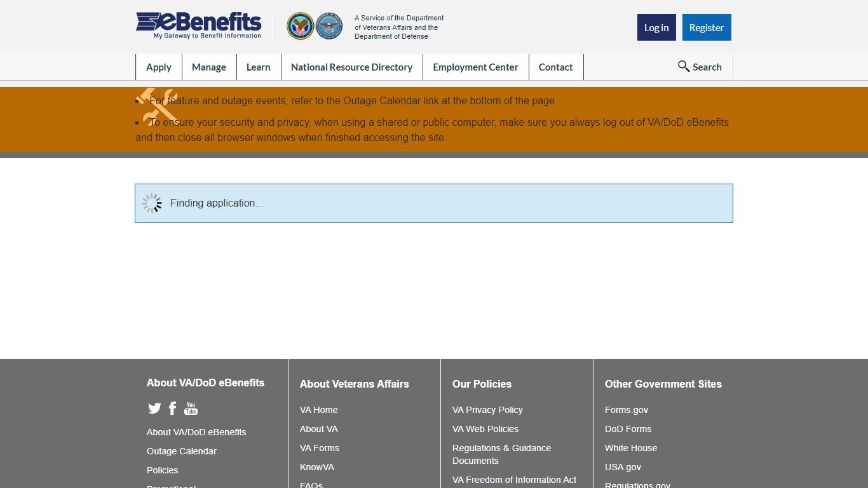The height and width of the screenshot is (488, 868).
Task: Click the 'About VA/DoD eBenefits' footer heading
Action: click(205, 383)
